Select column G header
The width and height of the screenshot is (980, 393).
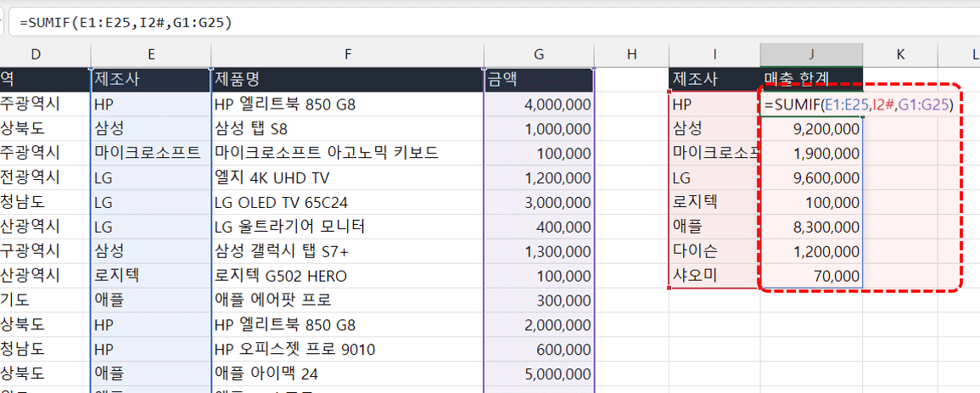[540, 55]
